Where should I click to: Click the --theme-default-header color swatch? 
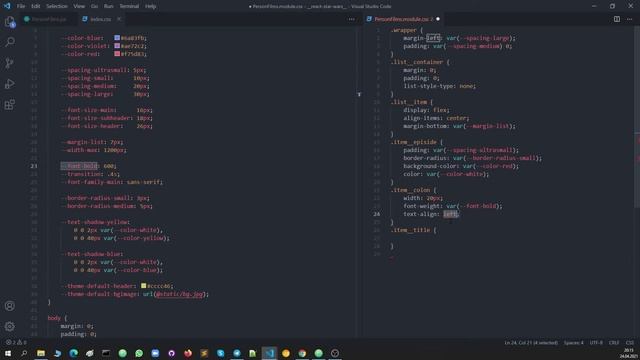[x=144, y=286]
